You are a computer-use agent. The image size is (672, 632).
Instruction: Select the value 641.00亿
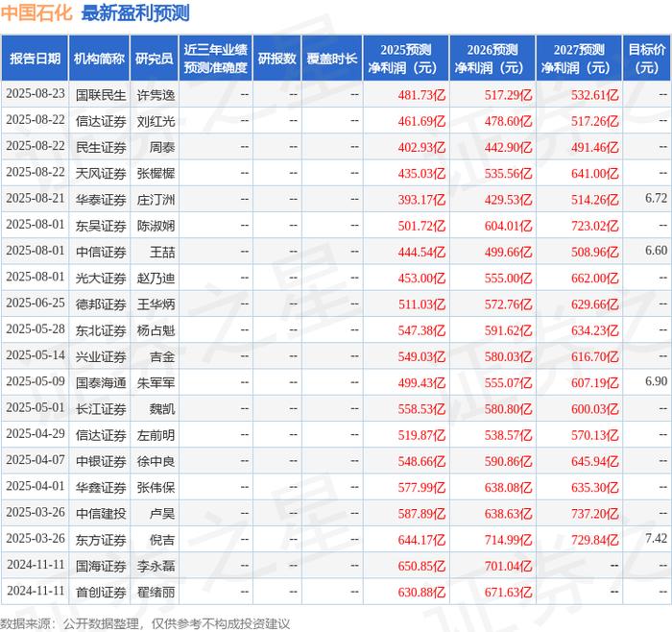click(x=595, y=173)
